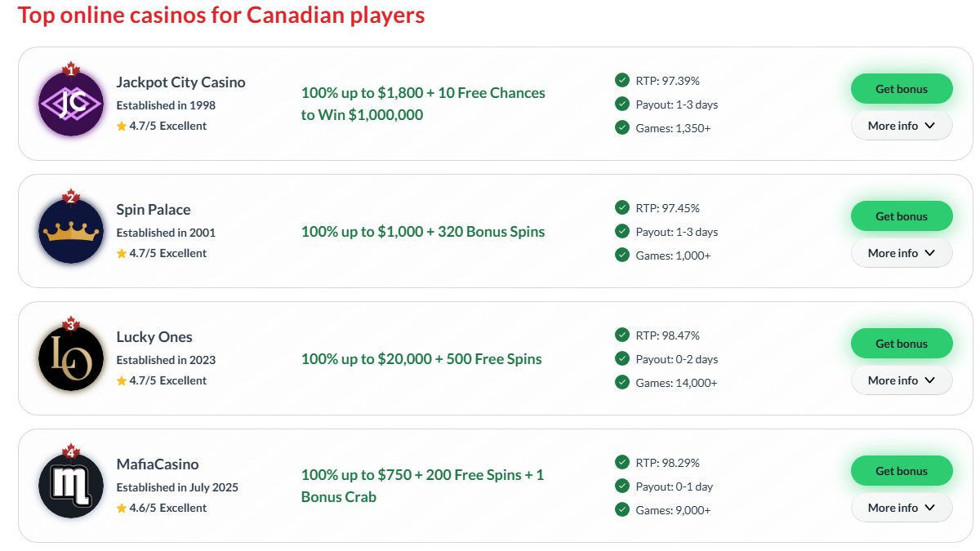The width and height of the screenshot is (980, 551).
Task: Expand More info for Spin Palace
Action: pyautogui.click(x=902, y=253)
